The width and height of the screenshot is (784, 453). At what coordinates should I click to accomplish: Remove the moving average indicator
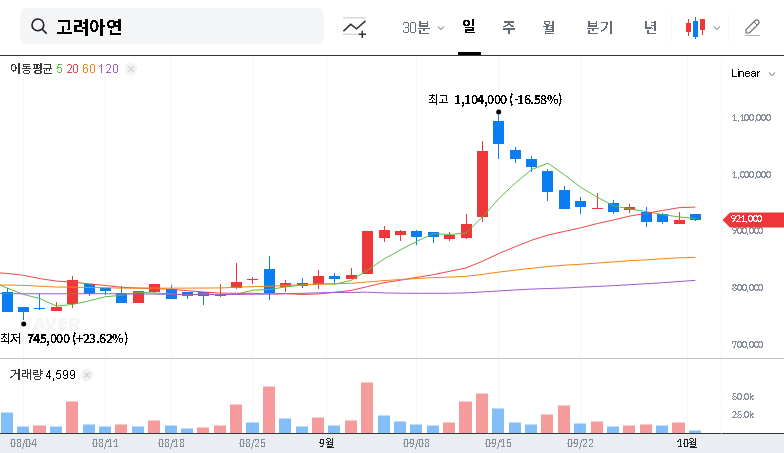coord(131,68)
